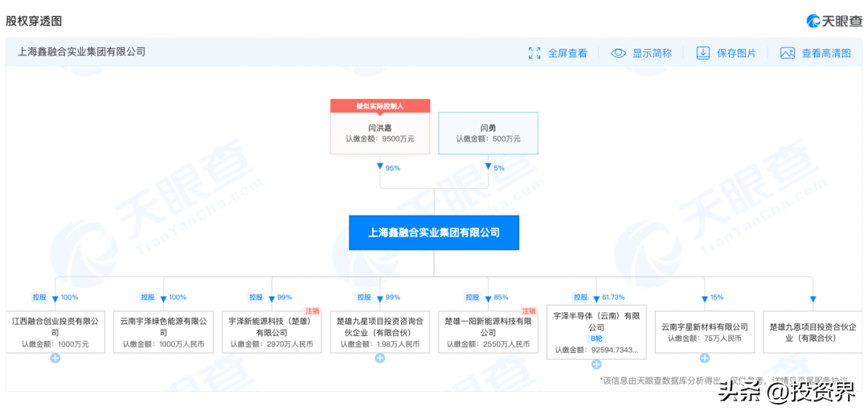
Task: Open 云南宇泽绿色能源有限公司 node
Action: coord(162,331)
